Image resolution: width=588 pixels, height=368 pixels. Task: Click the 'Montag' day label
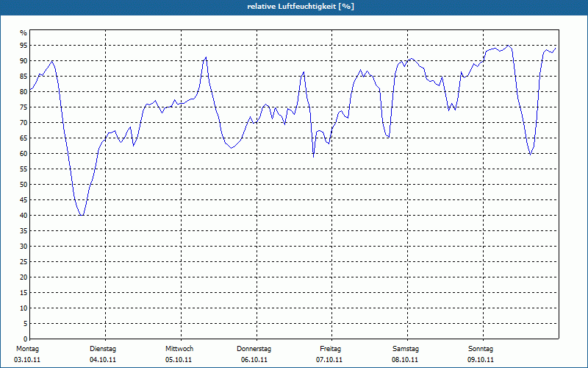(27, 349)
